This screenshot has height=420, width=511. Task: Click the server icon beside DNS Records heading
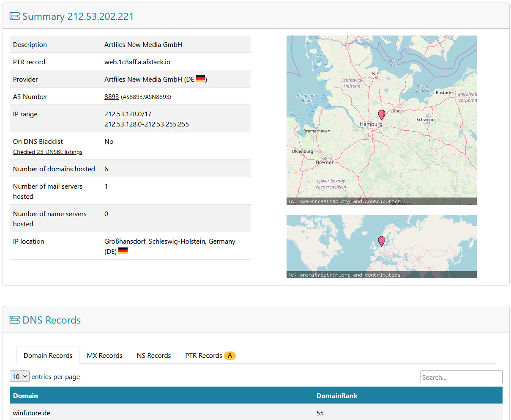pyautogui.click(x=15, y=320)
